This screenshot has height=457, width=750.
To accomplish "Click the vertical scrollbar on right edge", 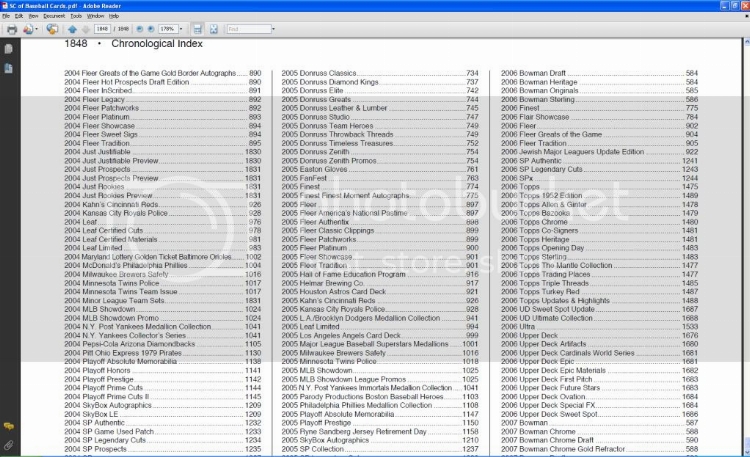I will tap(747, 246).
